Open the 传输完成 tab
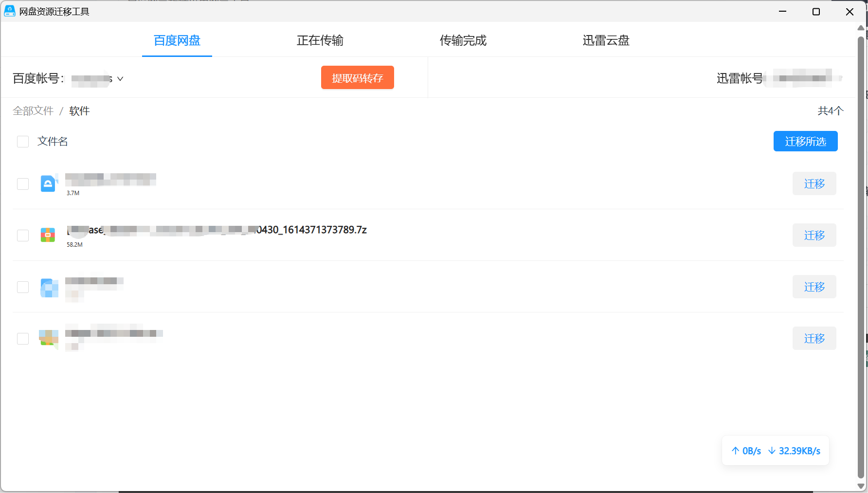Image resolution: width=868 pixels, height=493 pixels. click(x=463, y=40)
